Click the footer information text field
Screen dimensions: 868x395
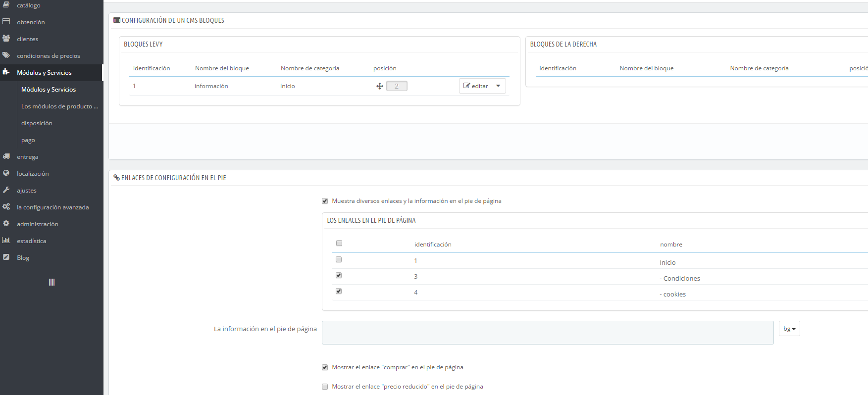point(547,333)
